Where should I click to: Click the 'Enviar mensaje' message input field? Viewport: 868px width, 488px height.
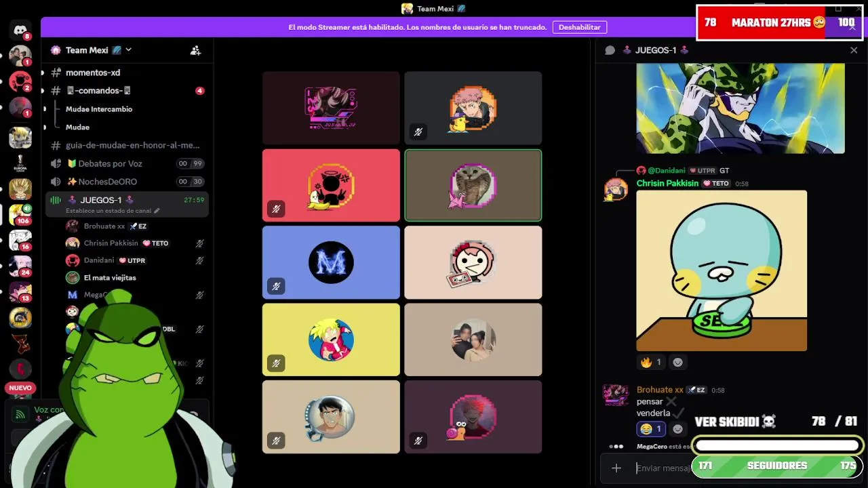tap(662, 468)
